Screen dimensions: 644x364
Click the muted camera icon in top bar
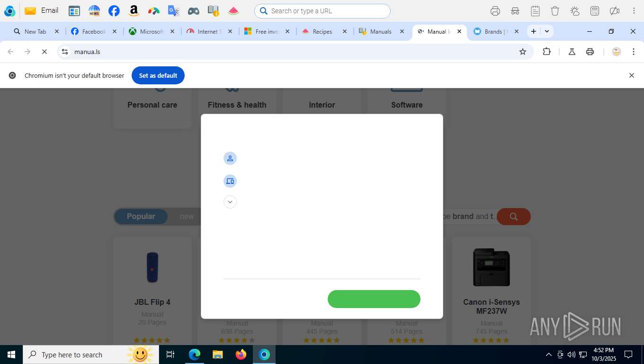(615, 11)
